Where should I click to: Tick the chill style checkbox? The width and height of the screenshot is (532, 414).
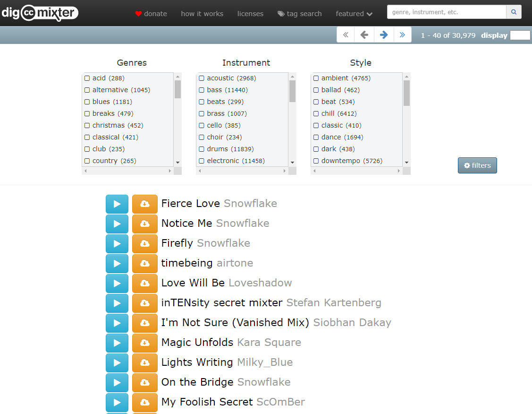coord(316,114)
